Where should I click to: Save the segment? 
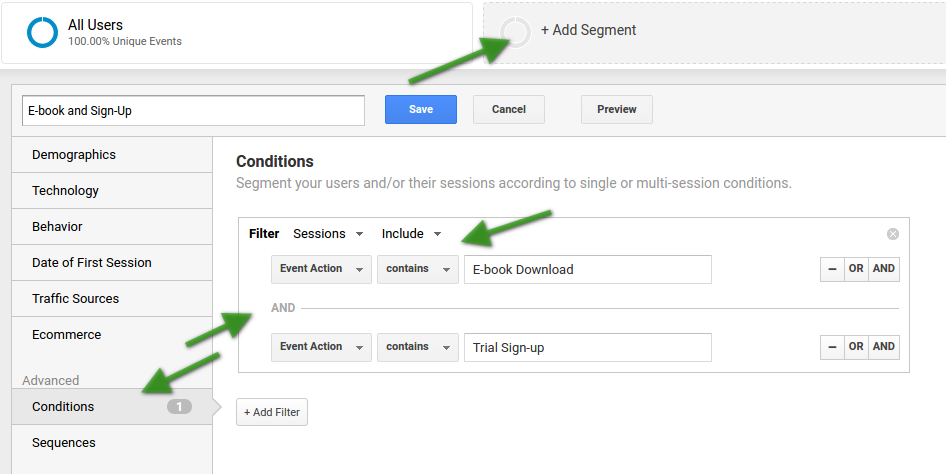click(420, 109)
